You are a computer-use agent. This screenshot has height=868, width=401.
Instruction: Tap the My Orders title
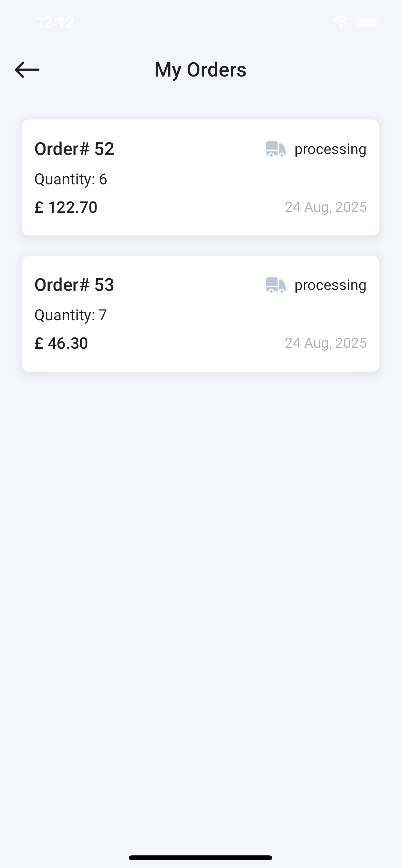coord(200,70)
